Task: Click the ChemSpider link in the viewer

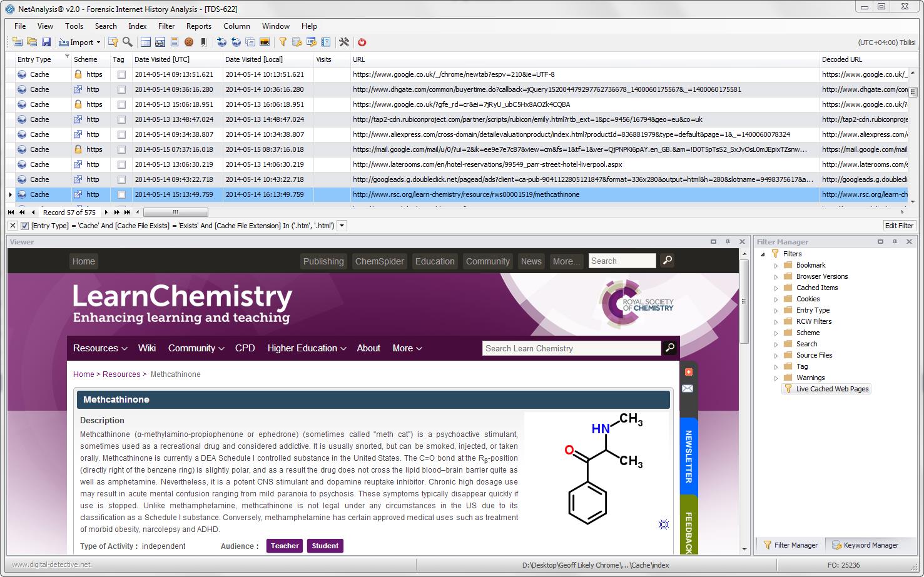Action: [x=380, y=261]
